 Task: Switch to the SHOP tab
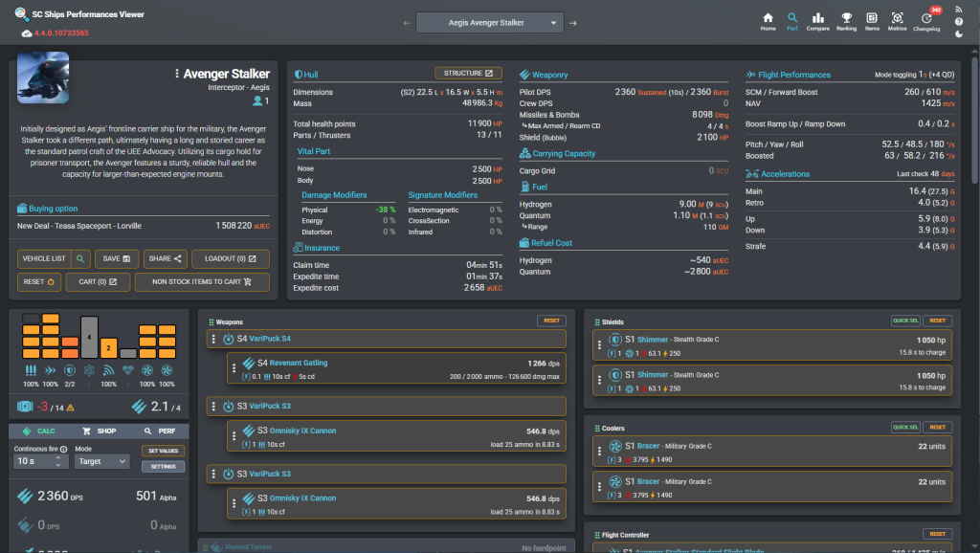click(98, 431)
